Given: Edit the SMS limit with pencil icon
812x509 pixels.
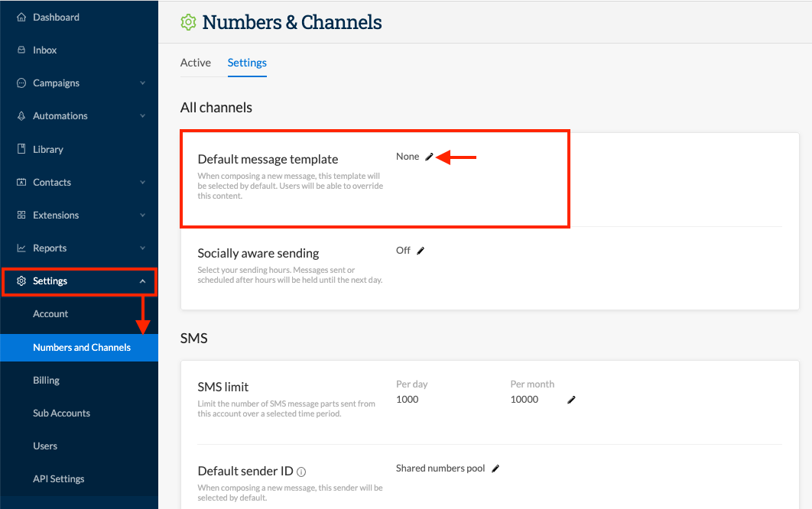Looking at the screenshot, I should [x=571, y=400].
